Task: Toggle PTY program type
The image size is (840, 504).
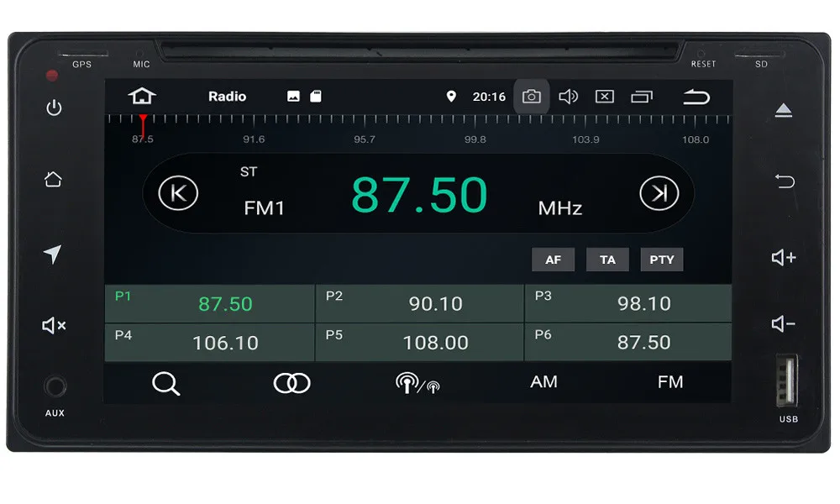Action: (662, 260)
